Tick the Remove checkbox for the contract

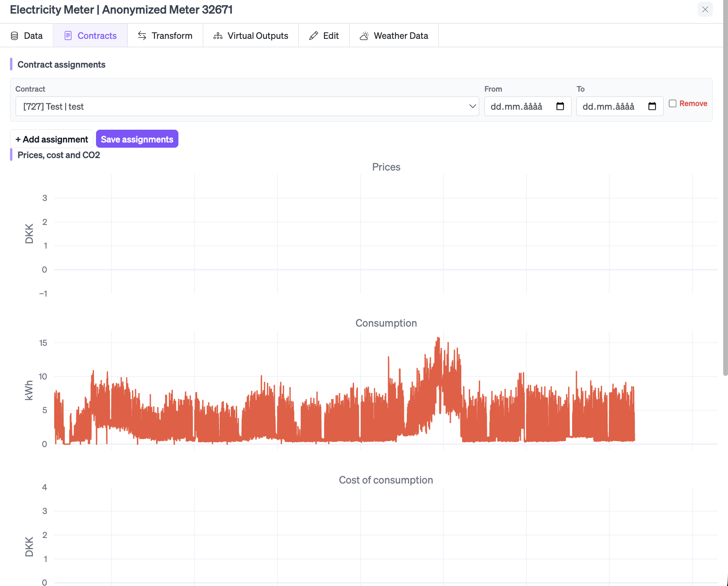point(672,103)
